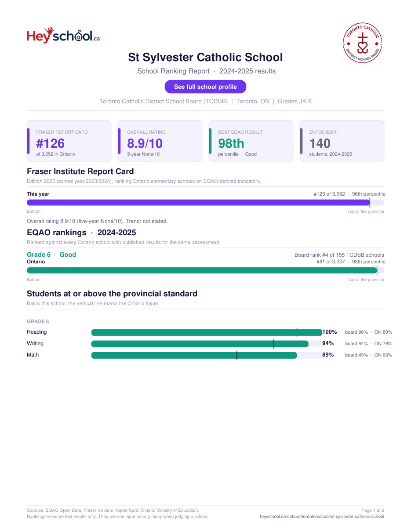
Task: Click the 'board 84% · ON 79%' text
Action: click(x=368, y=344)
